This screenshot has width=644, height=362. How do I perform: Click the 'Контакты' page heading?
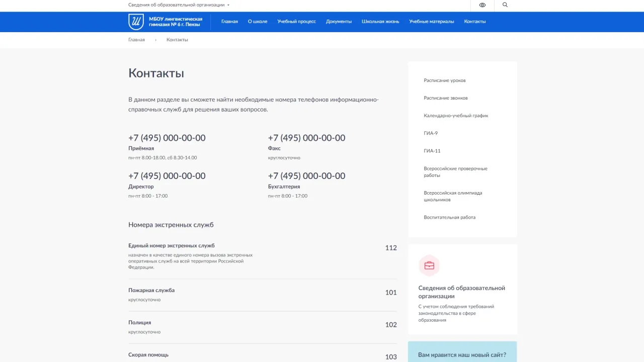(x=156, y=73)
